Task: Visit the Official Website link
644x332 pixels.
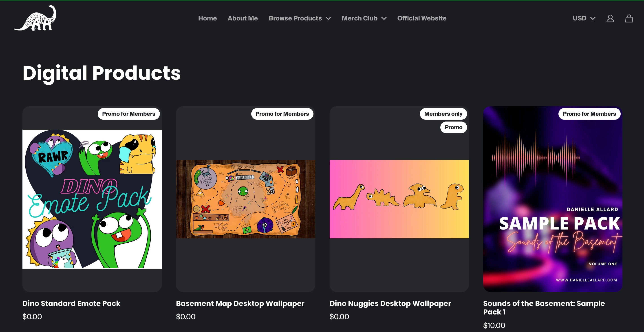Action: (x=421, y=18)
